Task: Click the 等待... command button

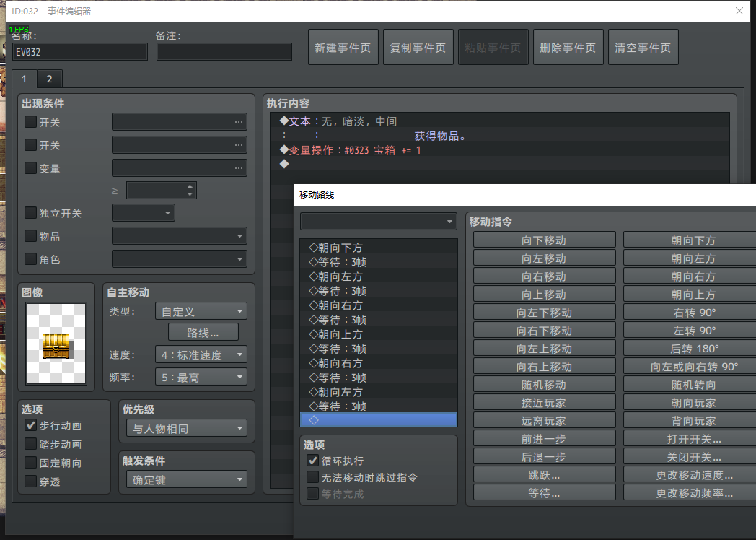Action: coord(545,492)
